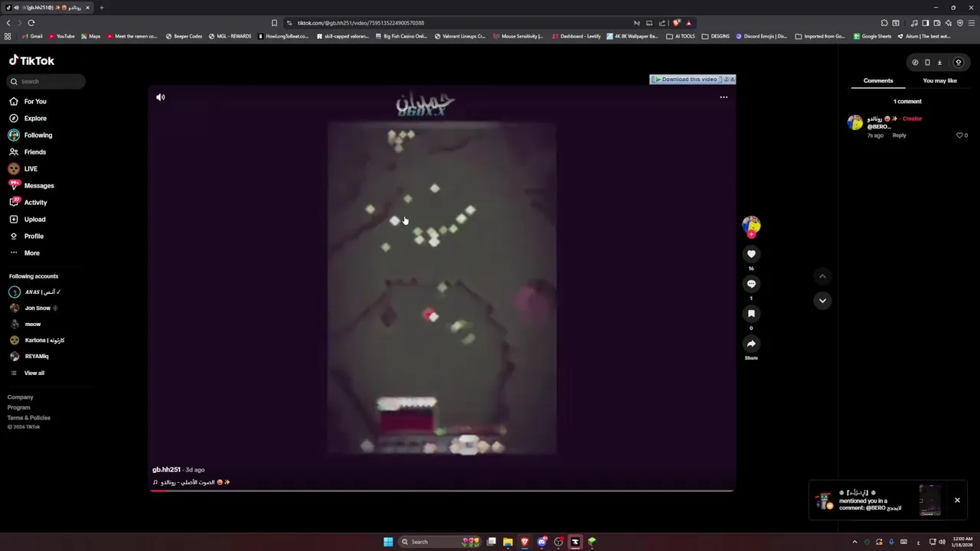Open File Explorer from taskbar
The image size is (980, 551).
pos(508,542)
